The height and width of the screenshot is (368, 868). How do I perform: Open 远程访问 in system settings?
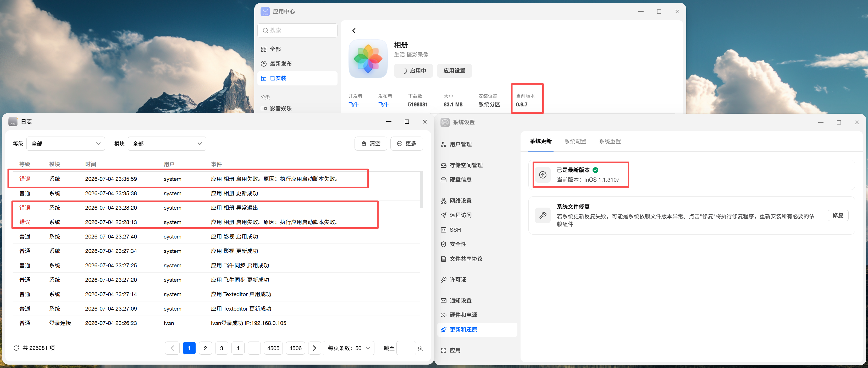(477, 215)
